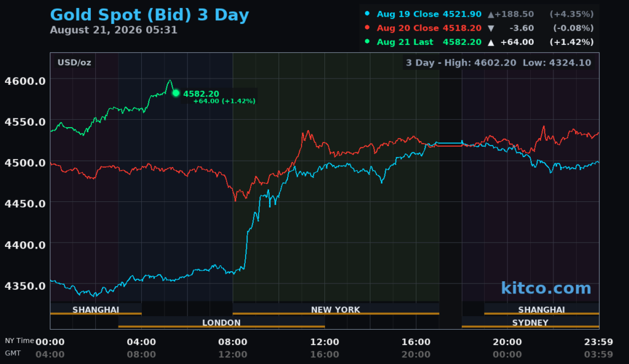Click the green Aug 21 legend dot

click(x=367, y=41)
